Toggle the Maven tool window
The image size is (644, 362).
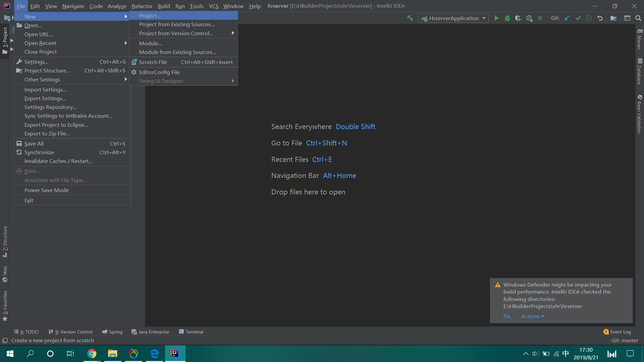(x=639, y=39)
